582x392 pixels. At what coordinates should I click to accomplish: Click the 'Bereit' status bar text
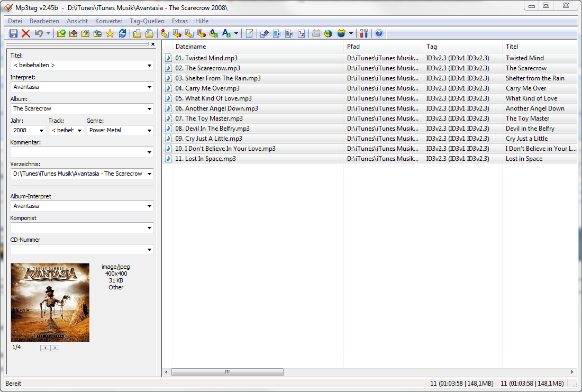13,384
